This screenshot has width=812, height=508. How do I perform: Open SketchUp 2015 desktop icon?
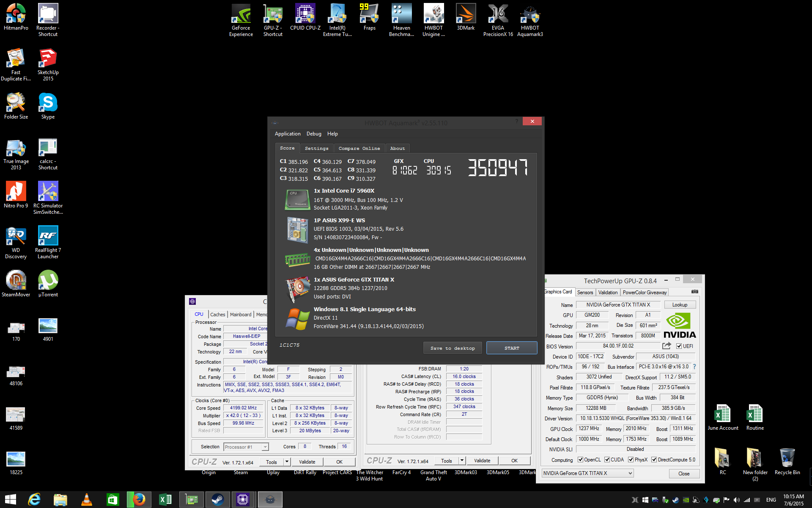coord(48,64)
